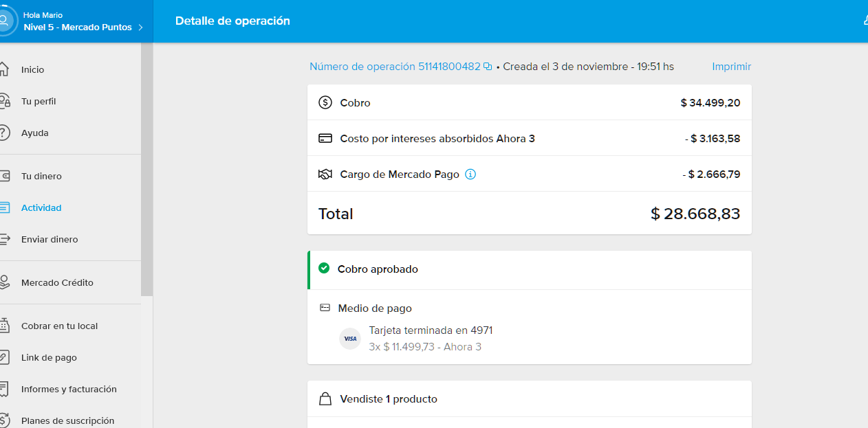
Task: Select the Enviar dinero arrow icon
Action: pyautogui.click(x=3, y=239)
